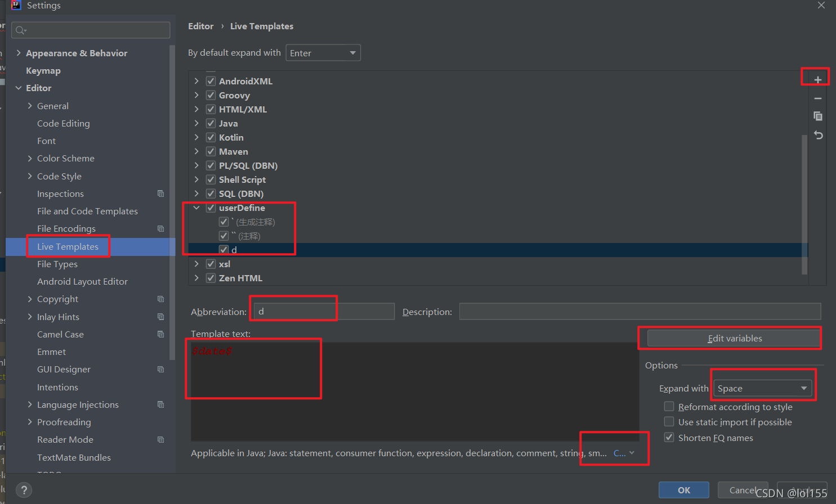Toggle the Groovy group checkbox

(x=211, y=95)
